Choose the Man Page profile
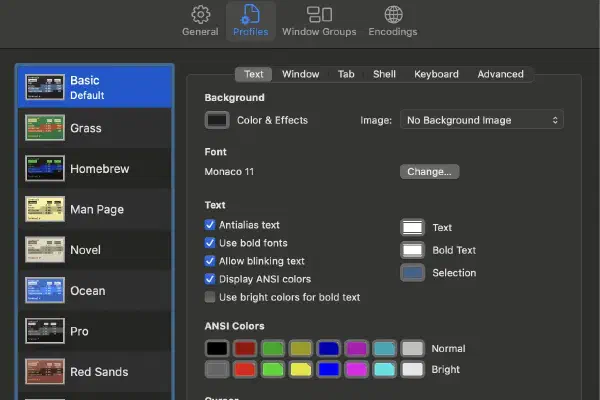Viewport: 600px width, 400px height. [98, 210]
